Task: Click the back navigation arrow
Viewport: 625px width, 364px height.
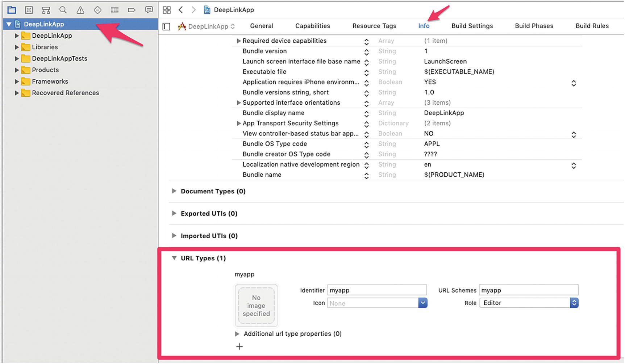Action: click(x=181, y=10)
